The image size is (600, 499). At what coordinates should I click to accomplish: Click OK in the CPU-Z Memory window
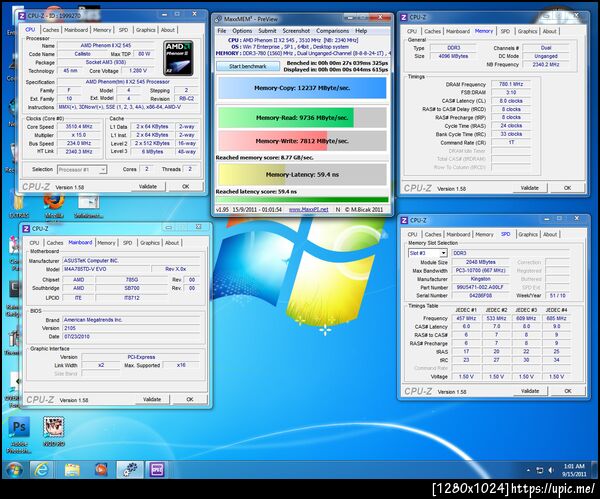tap(567, 188)
